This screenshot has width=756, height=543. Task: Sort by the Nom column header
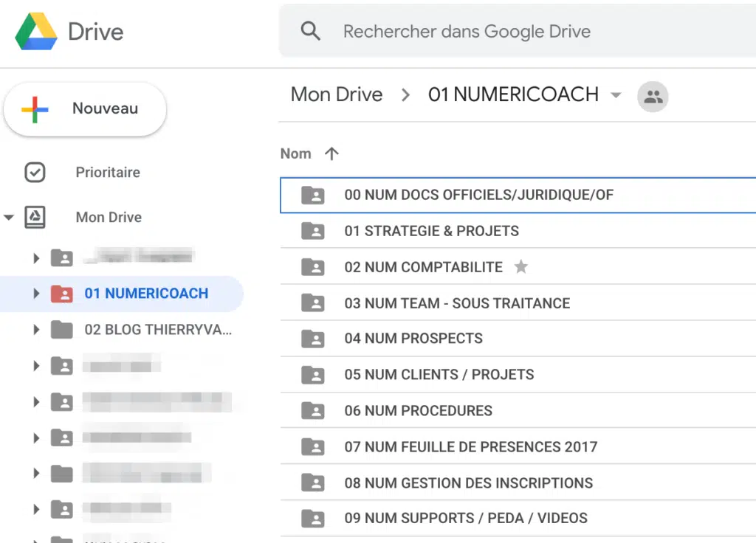tap(295, 153)
